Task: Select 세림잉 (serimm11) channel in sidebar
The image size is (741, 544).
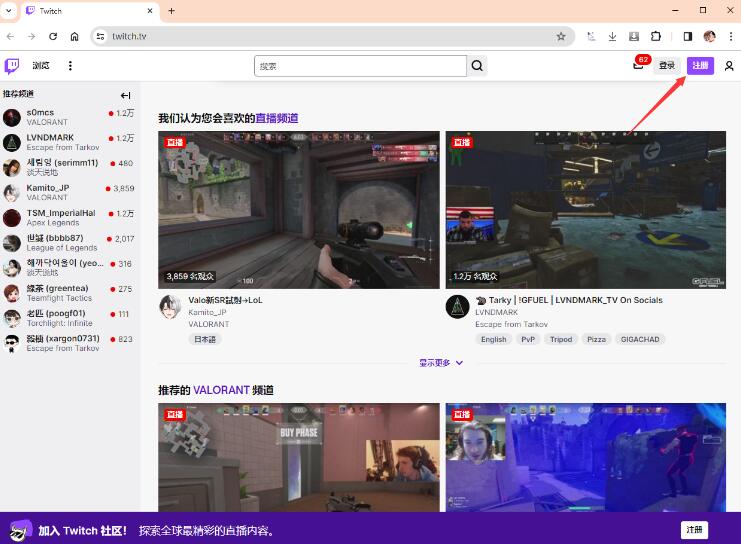Action: tap(69, 167)
